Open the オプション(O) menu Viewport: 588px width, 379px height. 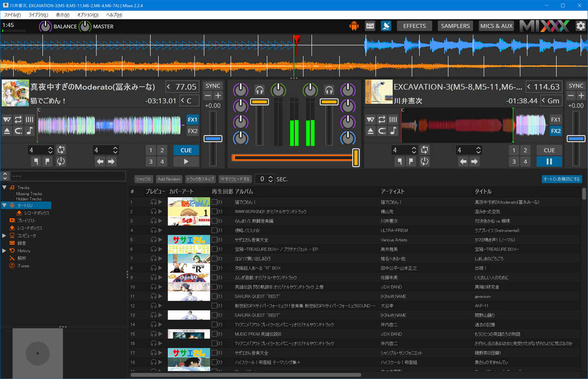pyautogui.click(x=88, y=15)
